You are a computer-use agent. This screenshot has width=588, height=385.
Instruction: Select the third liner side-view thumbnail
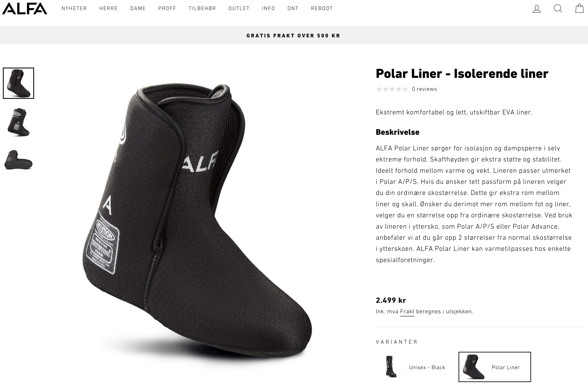coord(18,159)
